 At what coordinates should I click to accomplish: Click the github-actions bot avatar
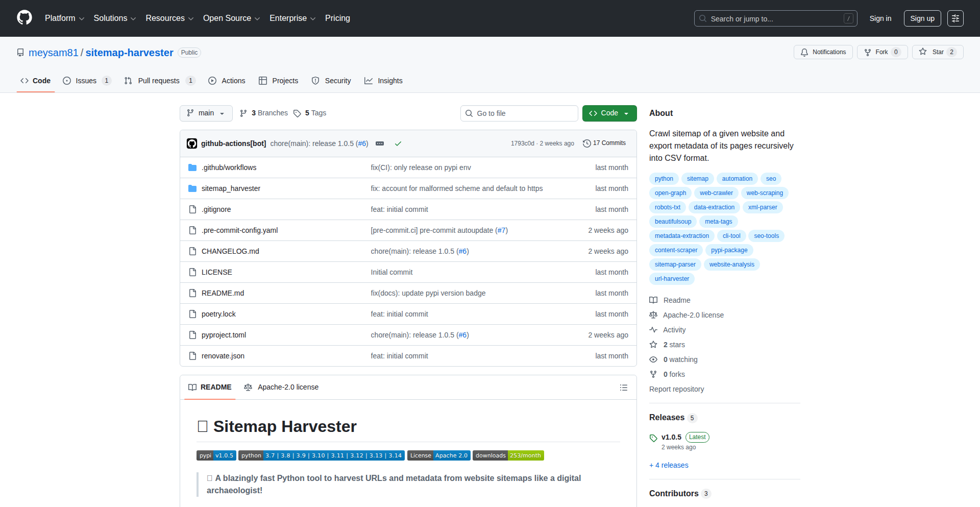(x=192, y=143)
